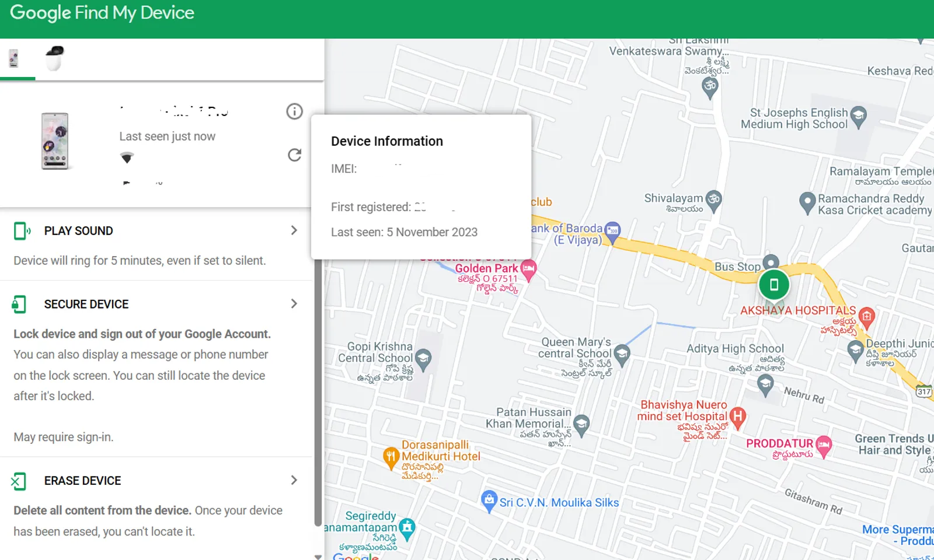
Task: Click the Akshaya Hospitals map pin
Action: click(866, 316)
